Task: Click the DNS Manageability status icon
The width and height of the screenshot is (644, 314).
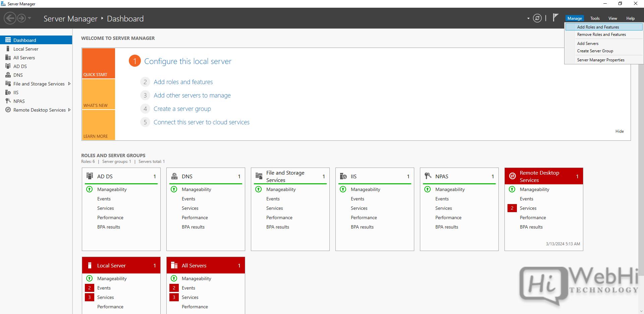Action: tap(174, 189)
